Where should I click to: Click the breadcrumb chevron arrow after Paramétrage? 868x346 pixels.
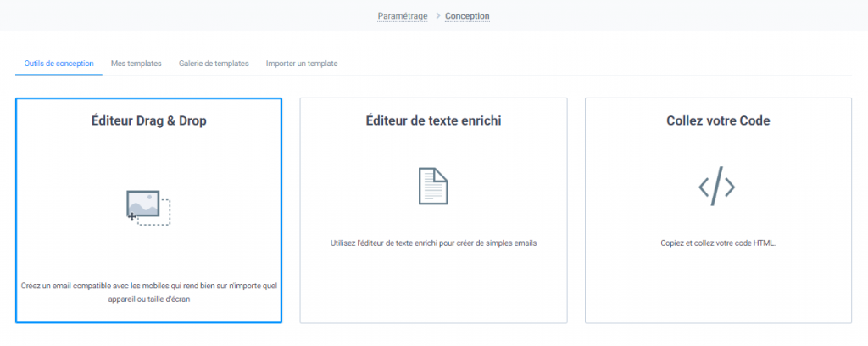(437, 16)
